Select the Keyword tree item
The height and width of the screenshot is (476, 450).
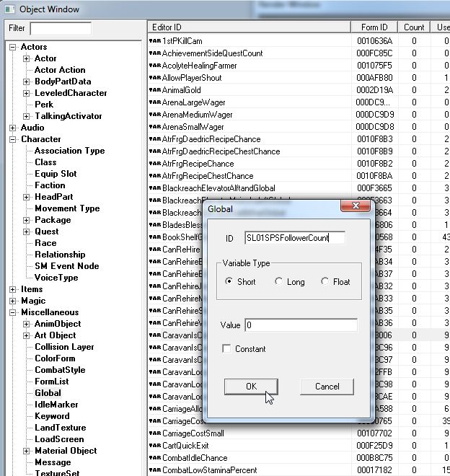tap(52, 416)
